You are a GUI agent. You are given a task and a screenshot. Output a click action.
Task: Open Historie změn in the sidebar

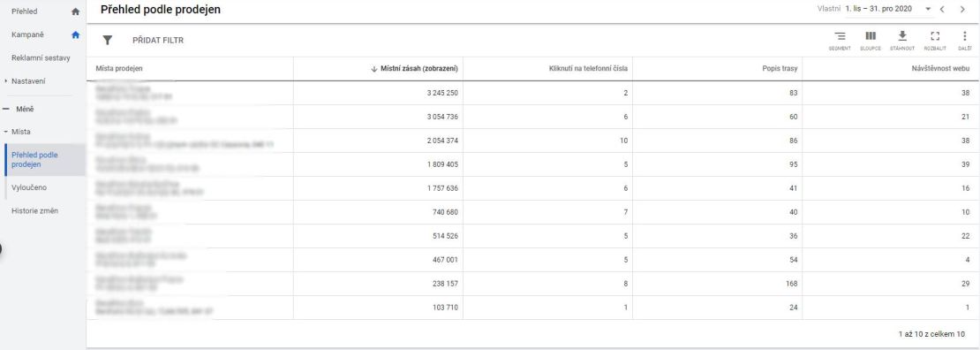click(34, 211)
